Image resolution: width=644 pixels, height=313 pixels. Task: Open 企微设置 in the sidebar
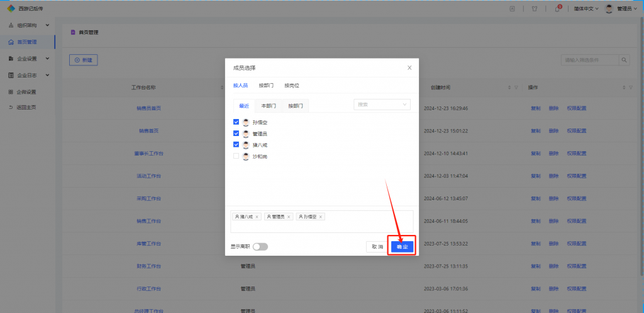point(27,92)
